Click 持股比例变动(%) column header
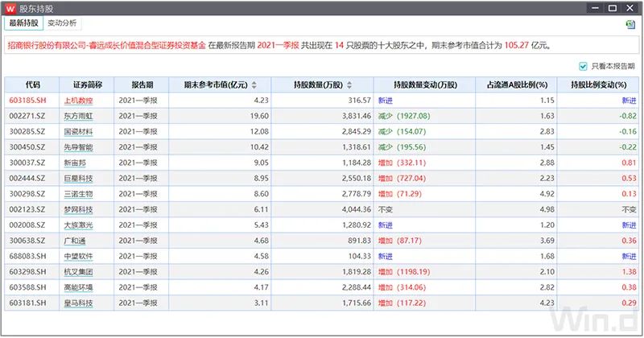Screen dimensions: 644x338 pos(598,84)
